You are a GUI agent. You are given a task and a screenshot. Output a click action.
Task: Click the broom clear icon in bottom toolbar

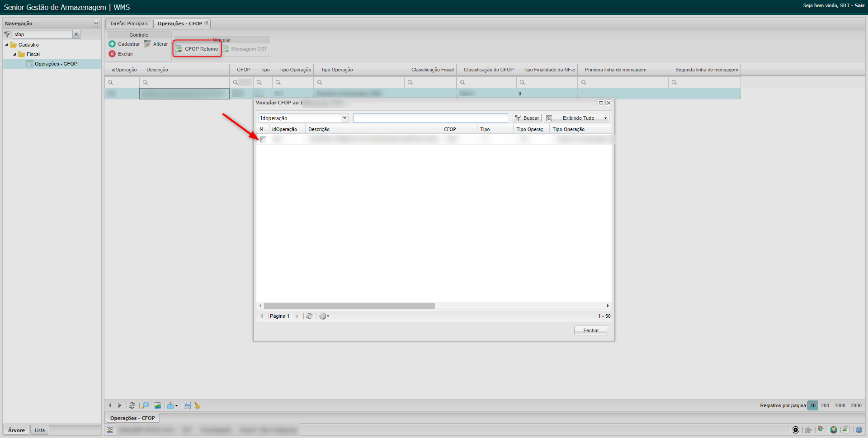coord(198,405)
